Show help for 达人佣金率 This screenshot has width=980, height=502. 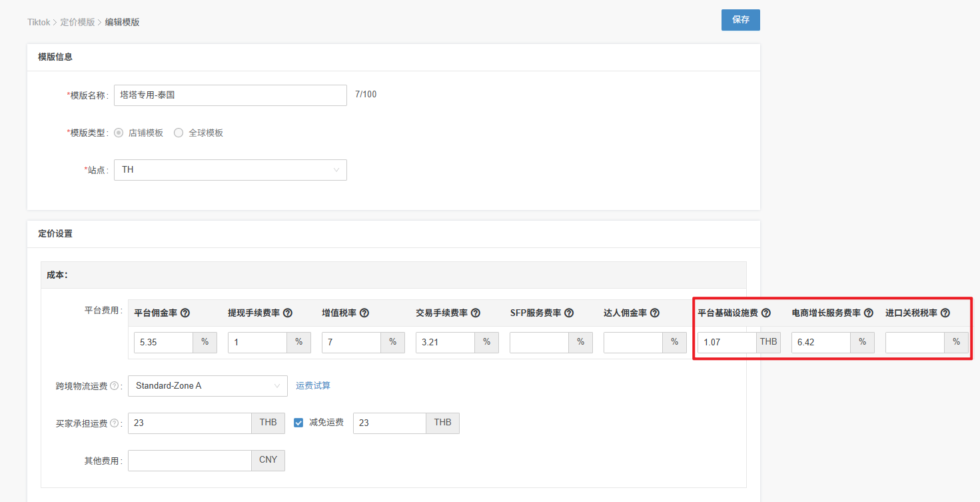click(655, 313)
